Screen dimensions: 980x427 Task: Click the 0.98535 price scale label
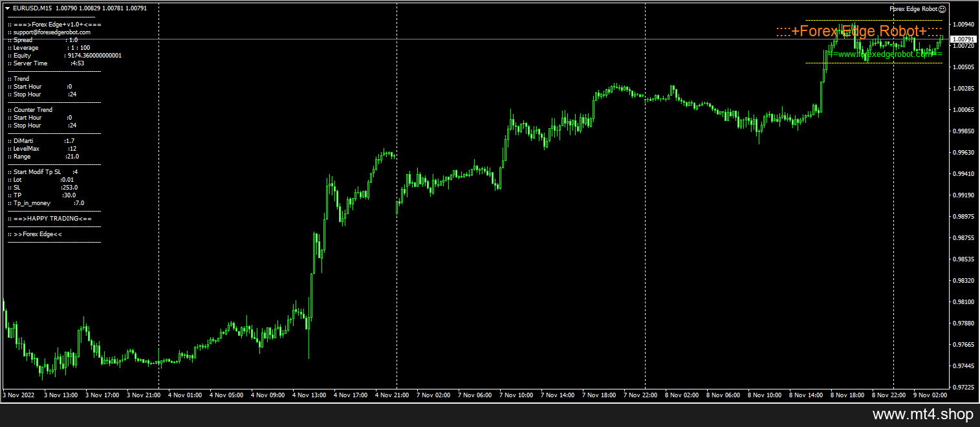964,259
